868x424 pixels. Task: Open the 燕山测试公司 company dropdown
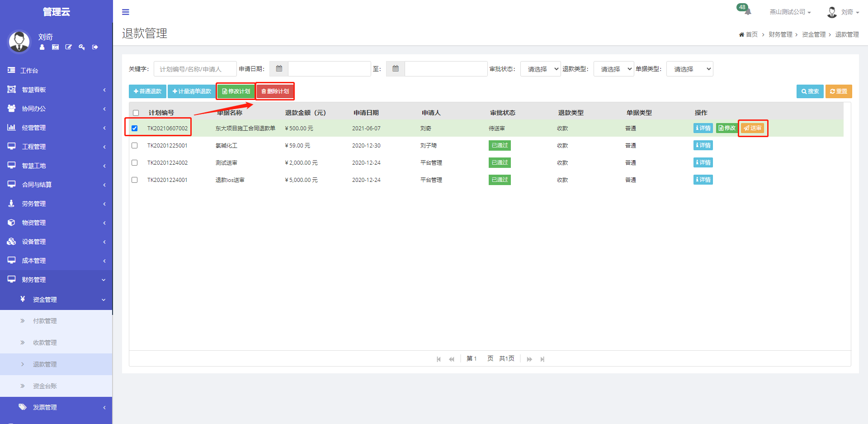click(790, 12)
